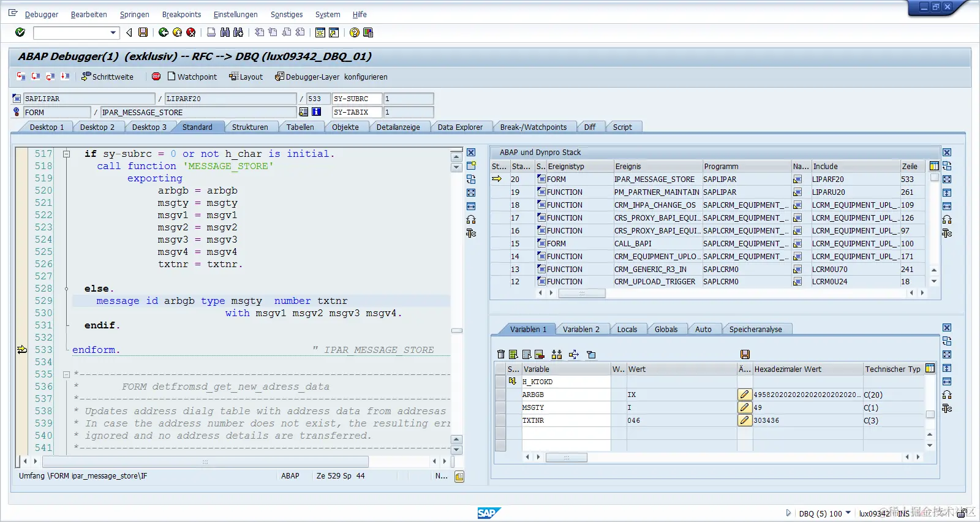Switch to the Desktop 1 tab
The width and height of the screenshot is (980, 522).
(47, 127)
